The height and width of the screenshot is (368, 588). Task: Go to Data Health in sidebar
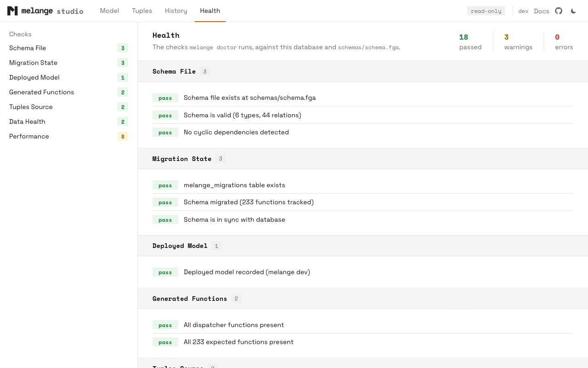pos(68,121)
